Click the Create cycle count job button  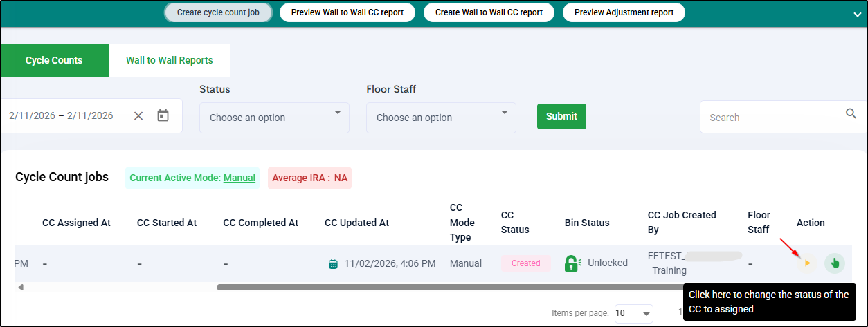(x=218, y=12)
